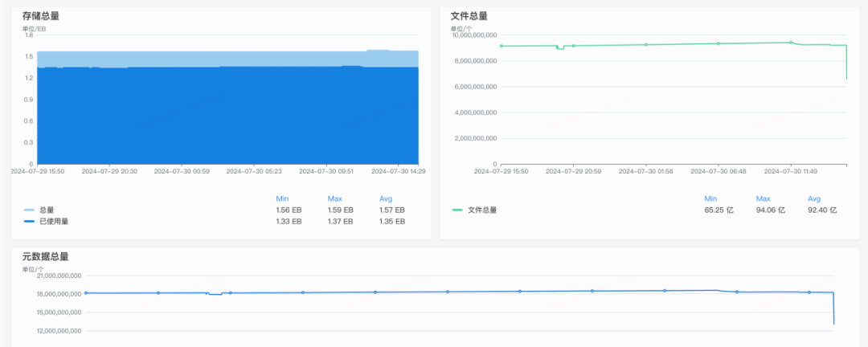The height and width of the screenshot is (347, 868).
Task: Click the 1.8 y-axis label
Action: pyautogui.click(x=30, y=35)
